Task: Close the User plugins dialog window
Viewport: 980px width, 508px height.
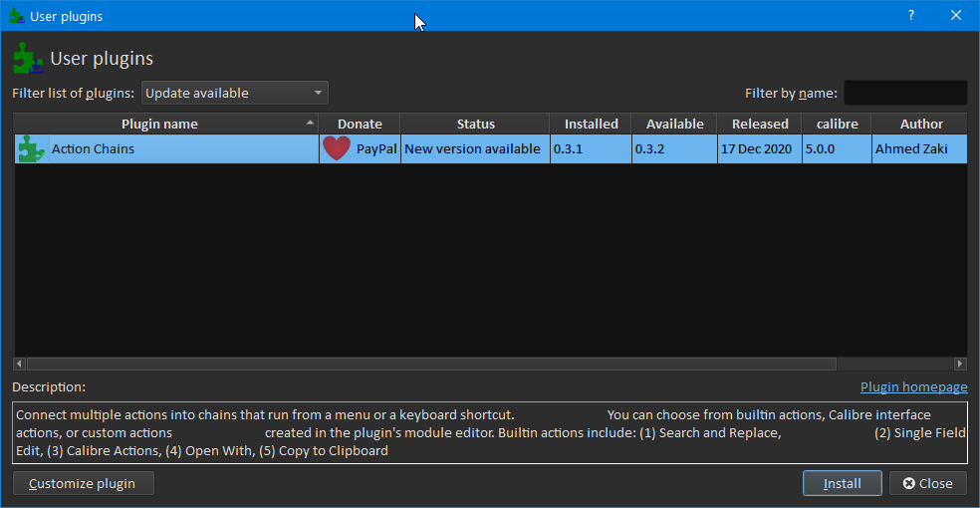Action: (956, 16)
